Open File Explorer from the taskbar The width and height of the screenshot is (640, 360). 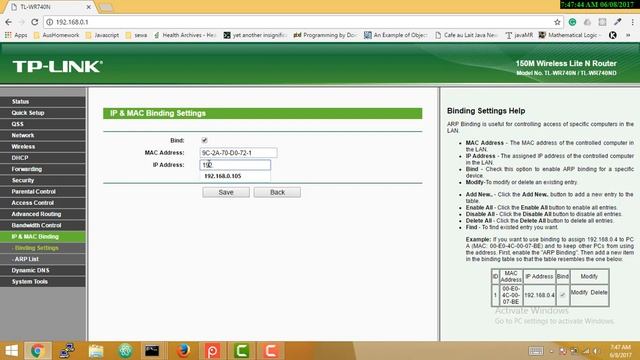(x=96, y=351)
